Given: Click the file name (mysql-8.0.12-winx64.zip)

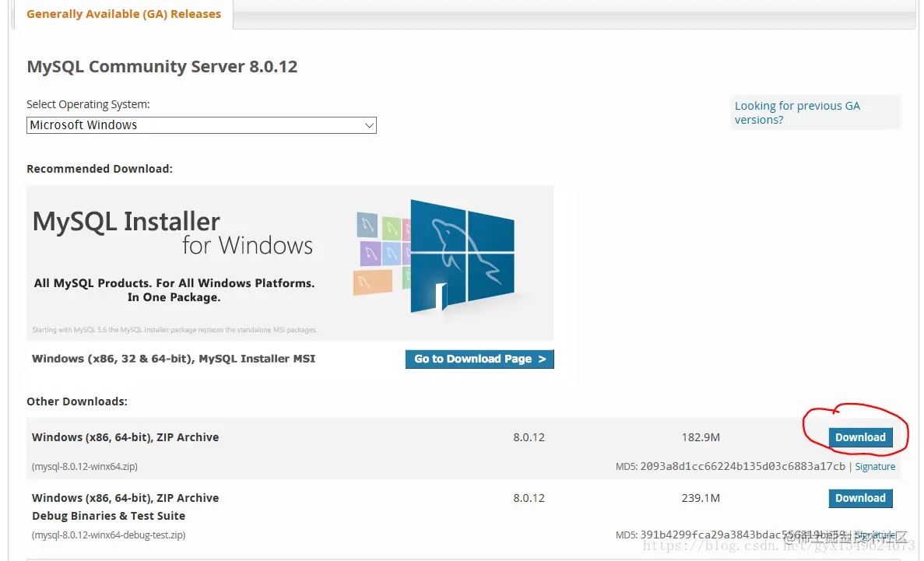Looking at the screenshot, I should [x=85, y=466].
